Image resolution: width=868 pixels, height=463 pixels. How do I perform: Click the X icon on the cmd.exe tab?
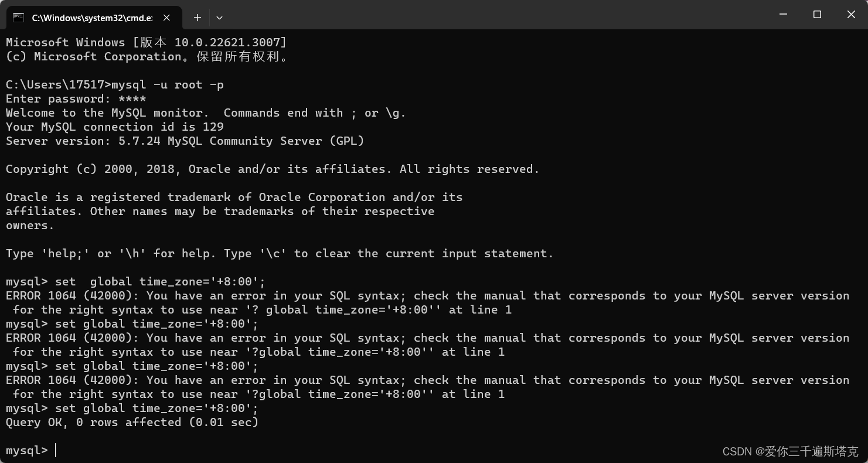pyautogui.click(x=166, y=18)
